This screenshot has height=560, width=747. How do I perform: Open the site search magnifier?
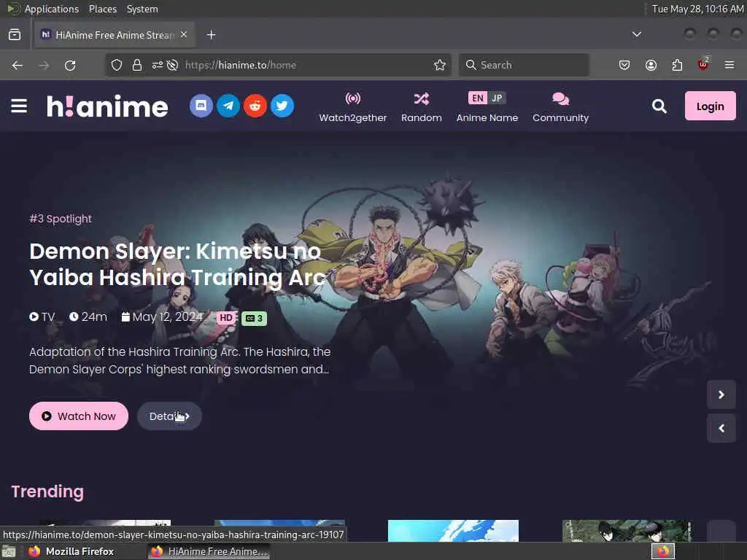659,106
